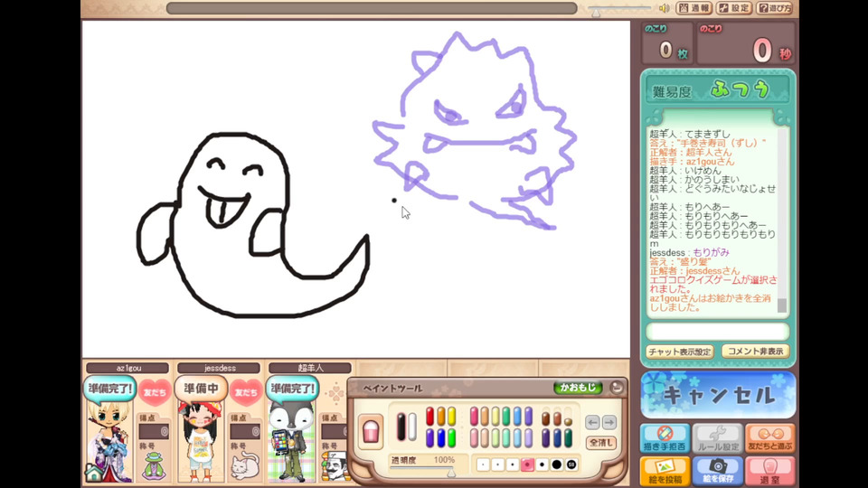The height and width of the screenshot is (488, 868).
Task: Click the 絵を投稿 post picture button
Action: pyautogui.click(x=665, y=472)
